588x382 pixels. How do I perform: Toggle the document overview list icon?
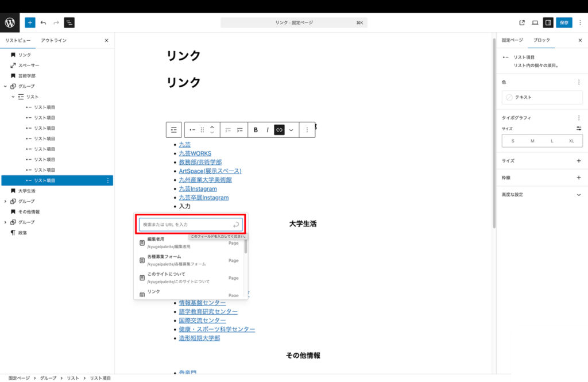click(x=69, y=22)
